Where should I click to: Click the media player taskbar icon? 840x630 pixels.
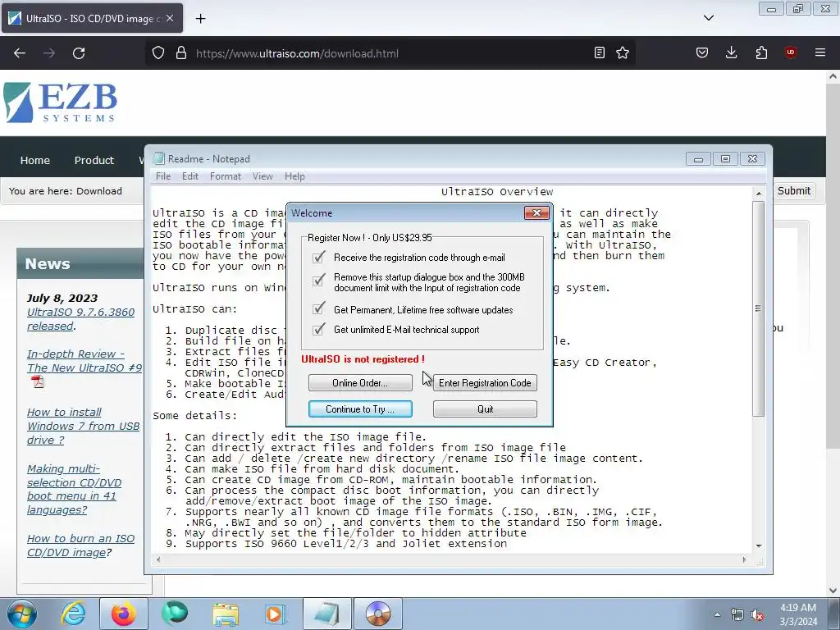276,614
